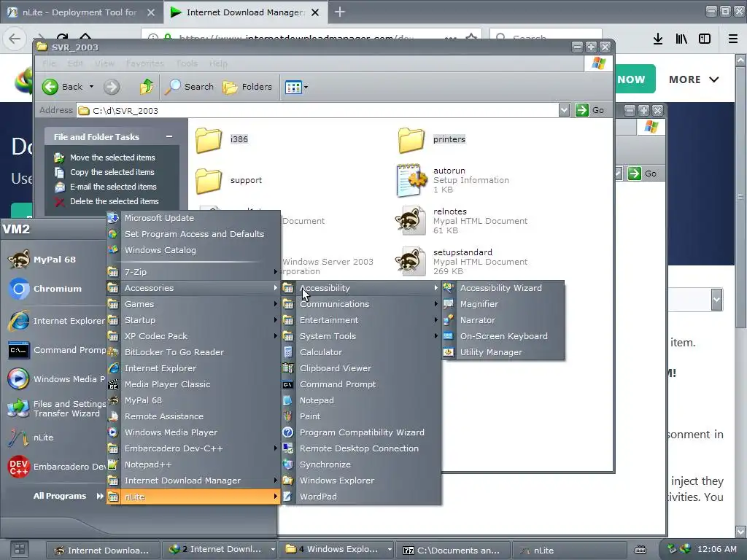
Task: Select the autorun Setup Information file
Action: [x=452, y=180]
